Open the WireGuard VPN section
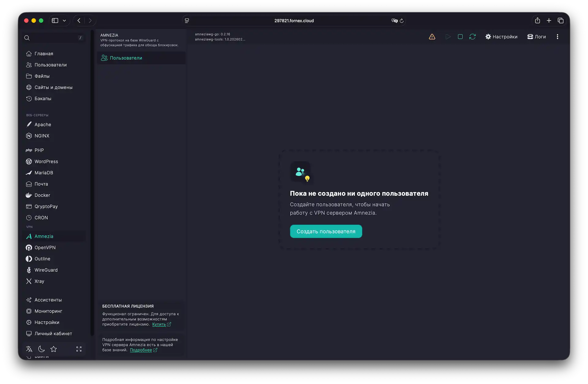Viewport: 588px width, 384px height. 46,270
